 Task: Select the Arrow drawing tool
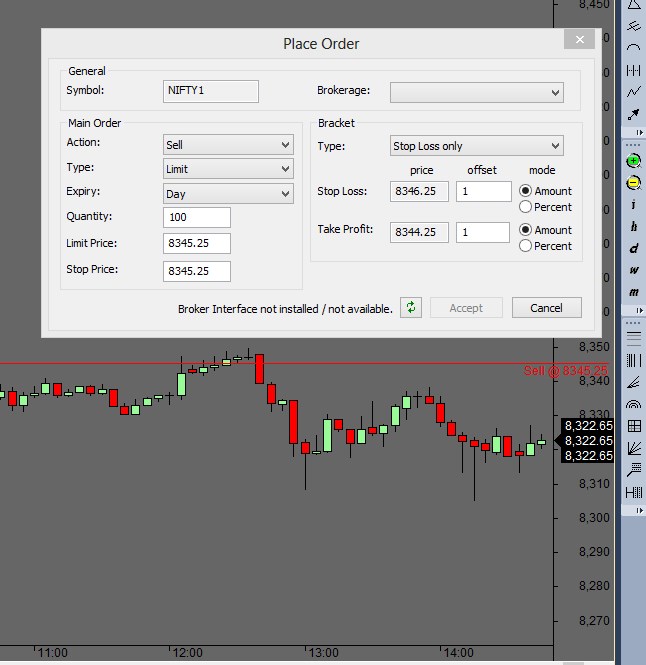point(634,114)
